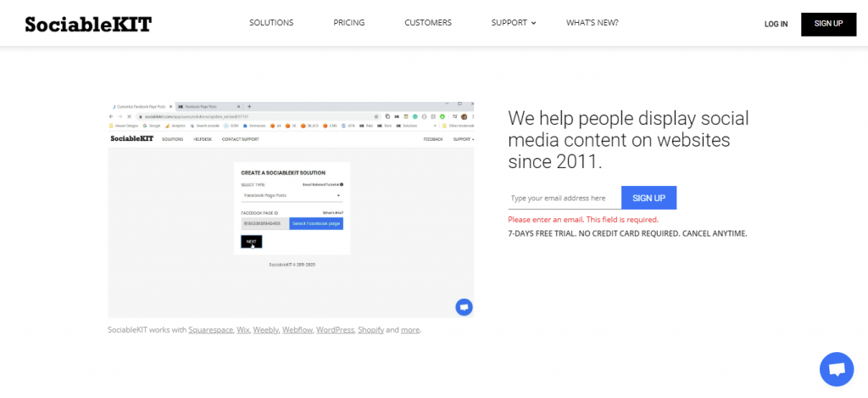Click Read Related Tutorial in the demo
This screenshot has width=868, height=398.
320,185
